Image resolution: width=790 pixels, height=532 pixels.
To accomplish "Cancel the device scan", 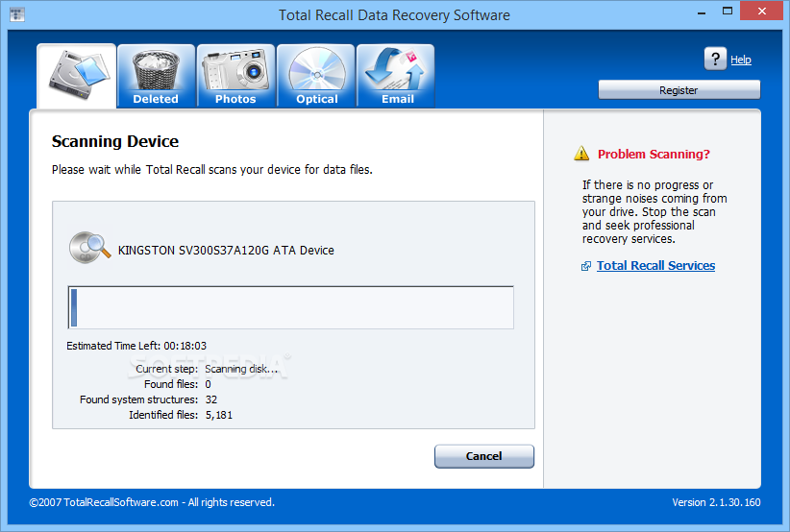I will 484,456.
